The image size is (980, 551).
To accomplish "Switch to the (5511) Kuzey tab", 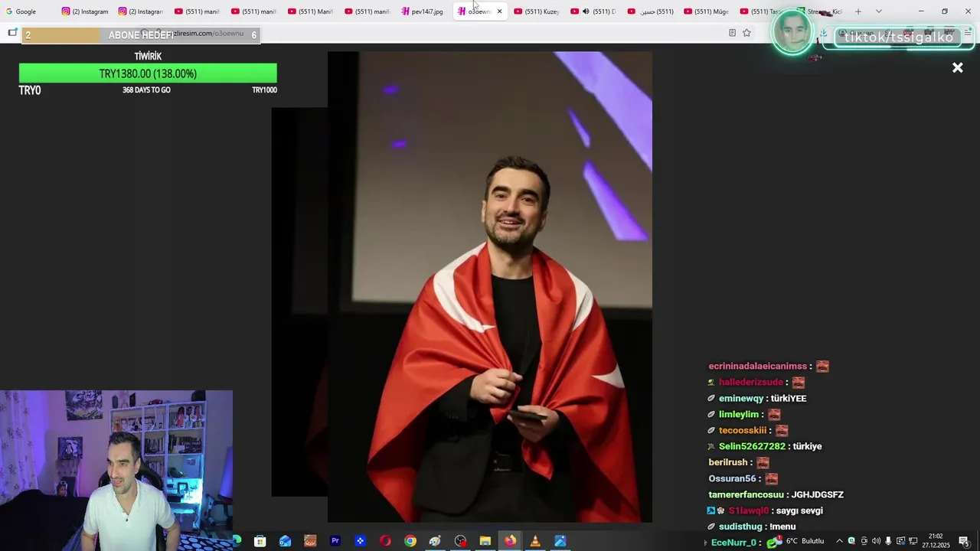I will click(536, 11).
